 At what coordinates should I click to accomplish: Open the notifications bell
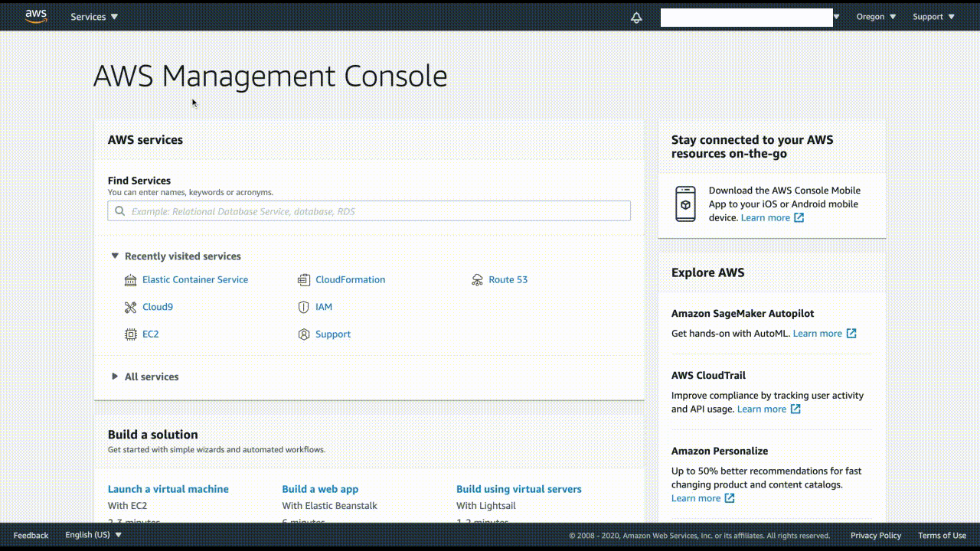636,17
